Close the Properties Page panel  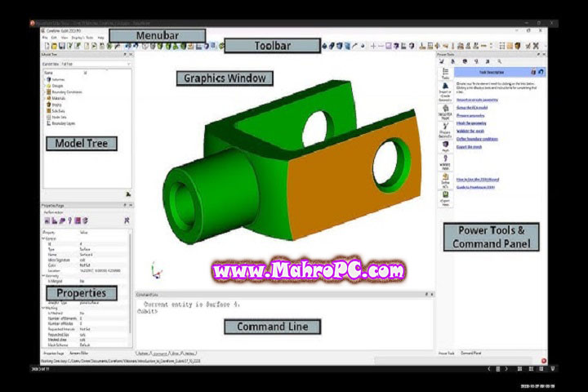[131, 205]
